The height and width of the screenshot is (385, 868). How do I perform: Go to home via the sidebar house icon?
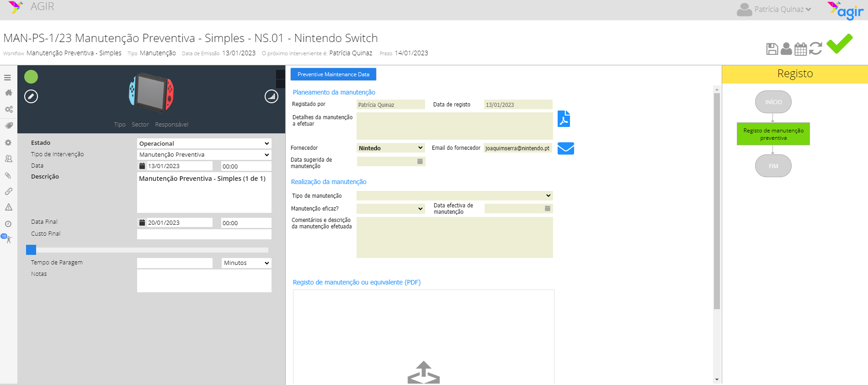point(8,93)
